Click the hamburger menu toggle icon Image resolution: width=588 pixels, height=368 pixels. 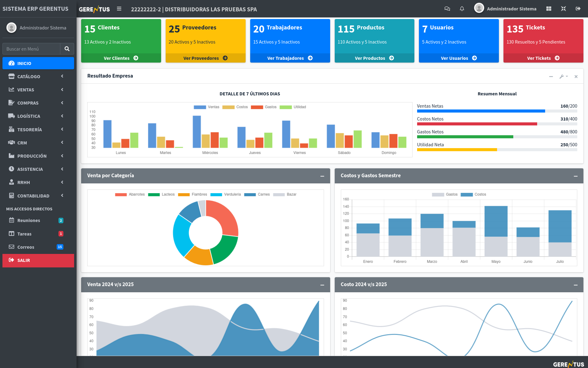(119, 9)
